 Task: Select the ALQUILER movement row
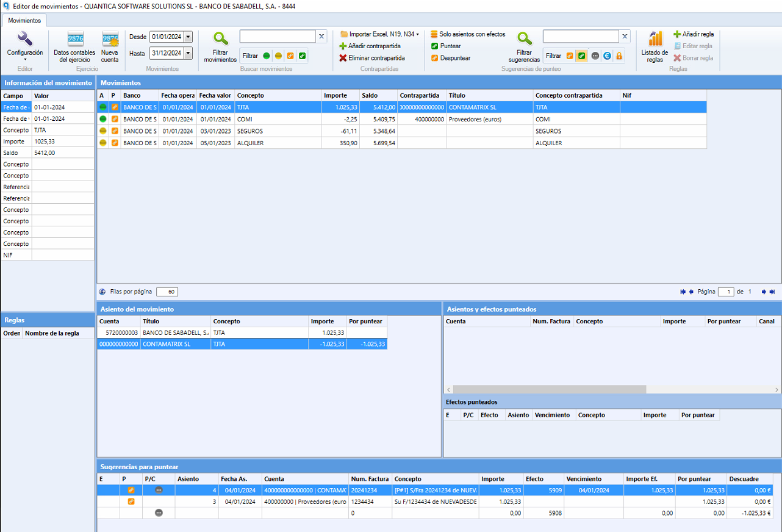[401, 143]
